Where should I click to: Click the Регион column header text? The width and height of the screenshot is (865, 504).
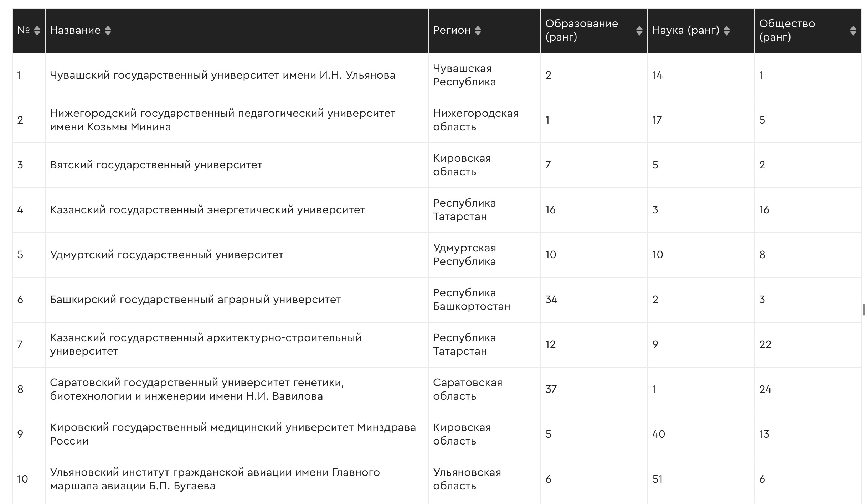[452, 31]
